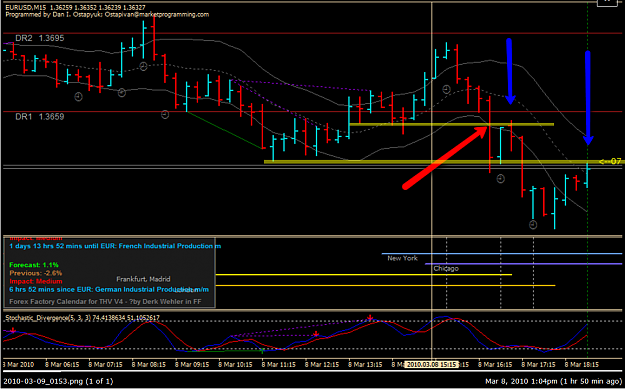Click the French Industrial Production countdown text
This screenshot has height=389, width=625.
(115, 246)
